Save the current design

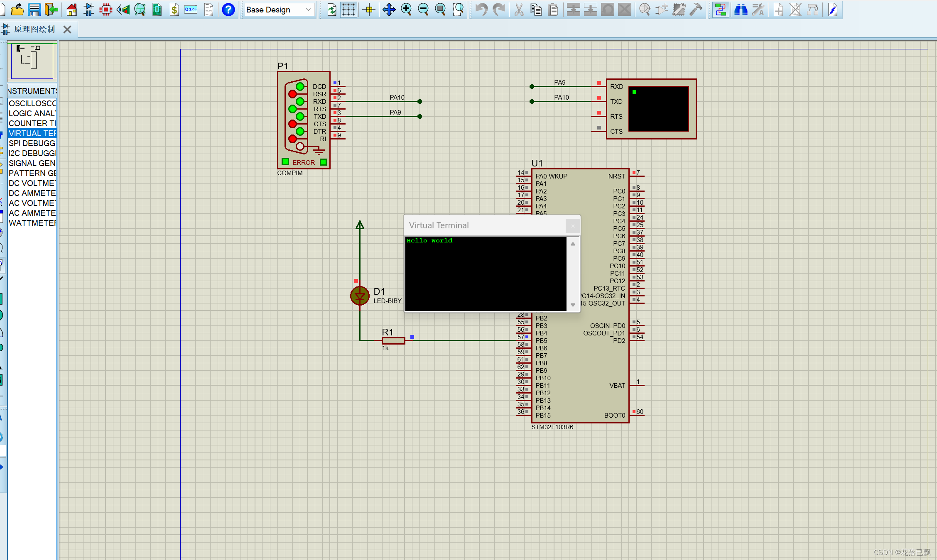34,9
